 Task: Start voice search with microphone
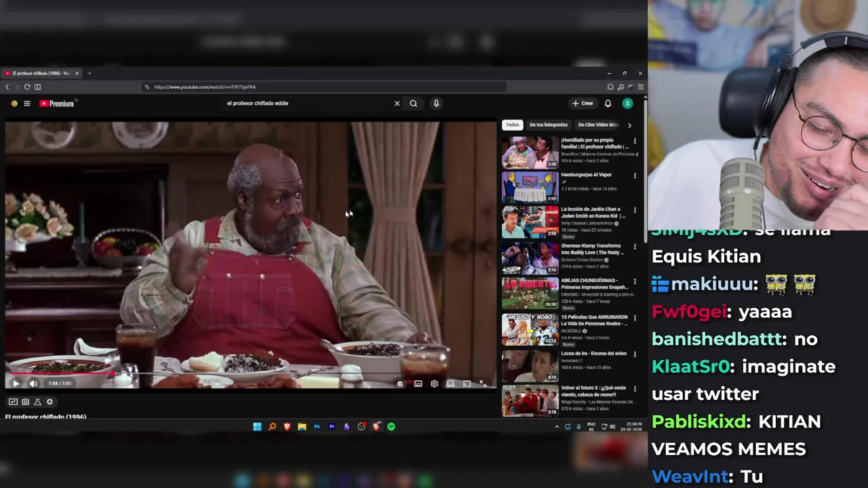[x=436, y=103]
